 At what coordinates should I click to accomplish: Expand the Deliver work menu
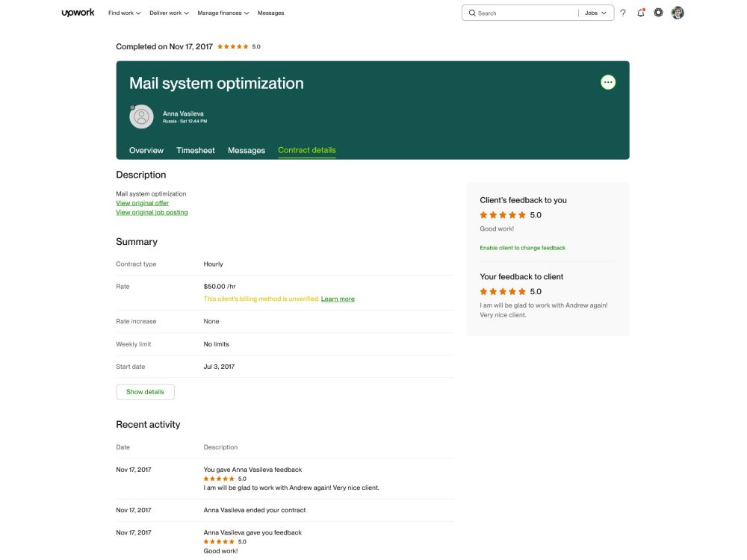coord(169,13)
